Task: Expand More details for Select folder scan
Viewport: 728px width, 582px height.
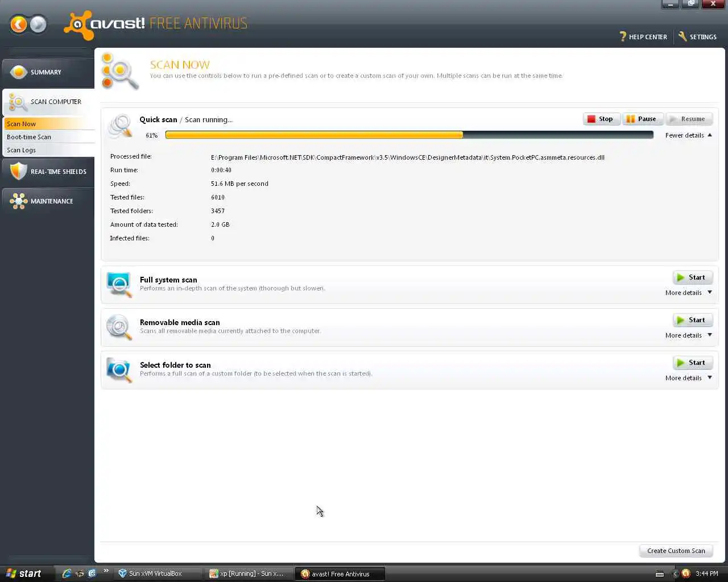Action: coord(688,378)
